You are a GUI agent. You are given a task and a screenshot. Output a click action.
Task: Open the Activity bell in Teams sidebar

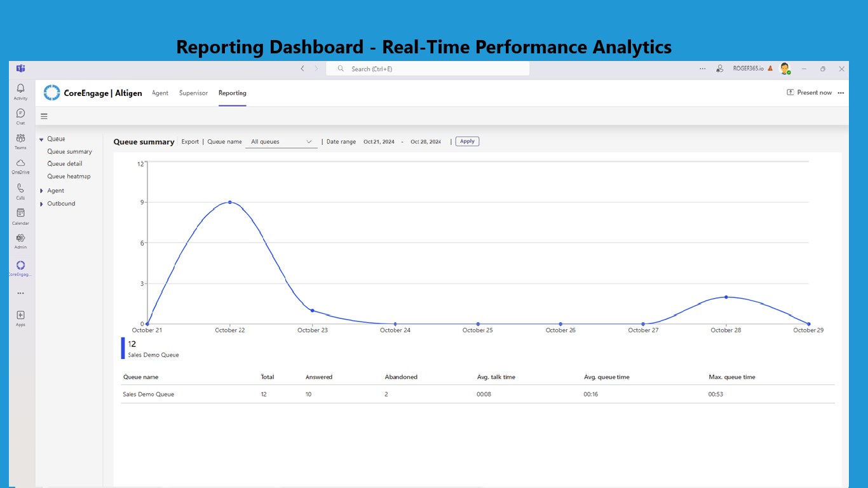point(20,91)
